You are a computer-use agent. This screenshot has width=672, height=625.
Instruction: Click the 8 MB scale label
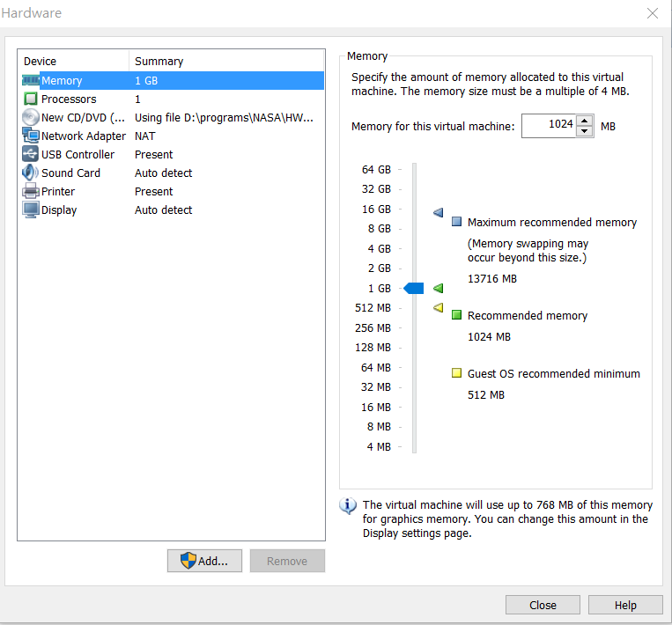click(x=379, y=426)
